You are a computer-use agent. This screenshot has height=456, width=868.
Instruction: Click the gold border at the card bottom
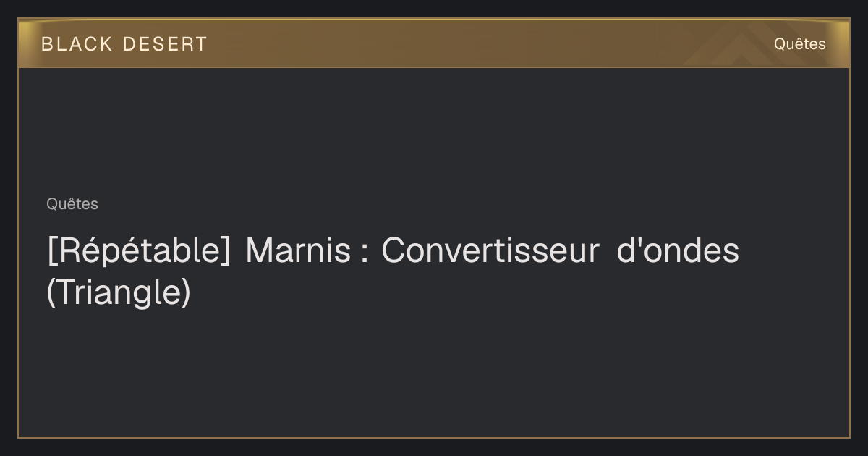[434, 437]
